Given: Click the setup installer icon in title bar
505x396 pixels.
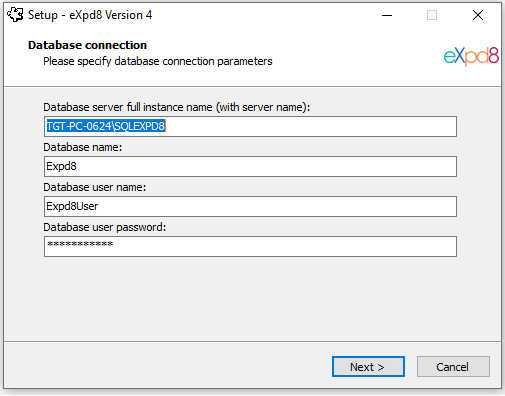Looking at the screenshot, I should pyautogui.click(x=15, y=15).
